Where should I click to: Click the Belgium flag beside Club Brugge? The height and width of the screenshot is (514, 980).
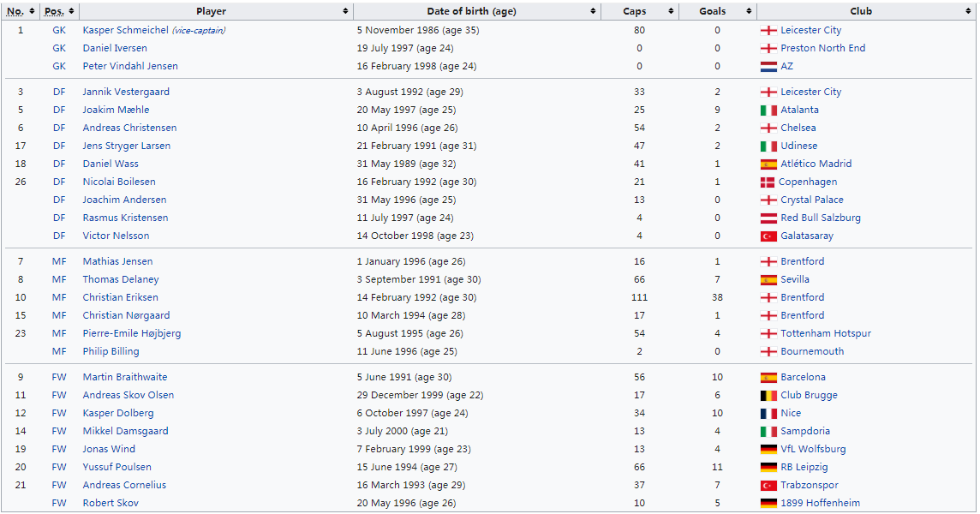click(768, 395)
